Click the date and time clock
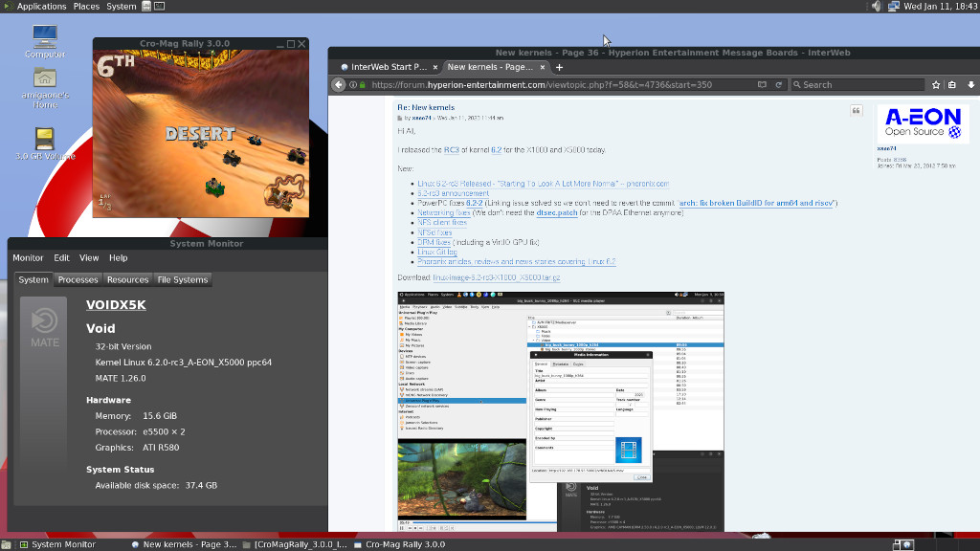This screenshot has height=551, width=980. tap(941, 7)
